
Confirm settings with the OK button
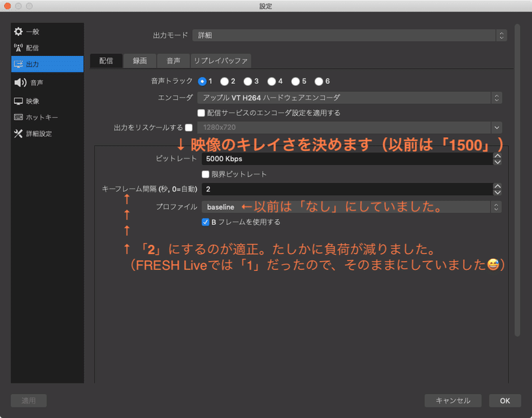(x=505, y=401)
